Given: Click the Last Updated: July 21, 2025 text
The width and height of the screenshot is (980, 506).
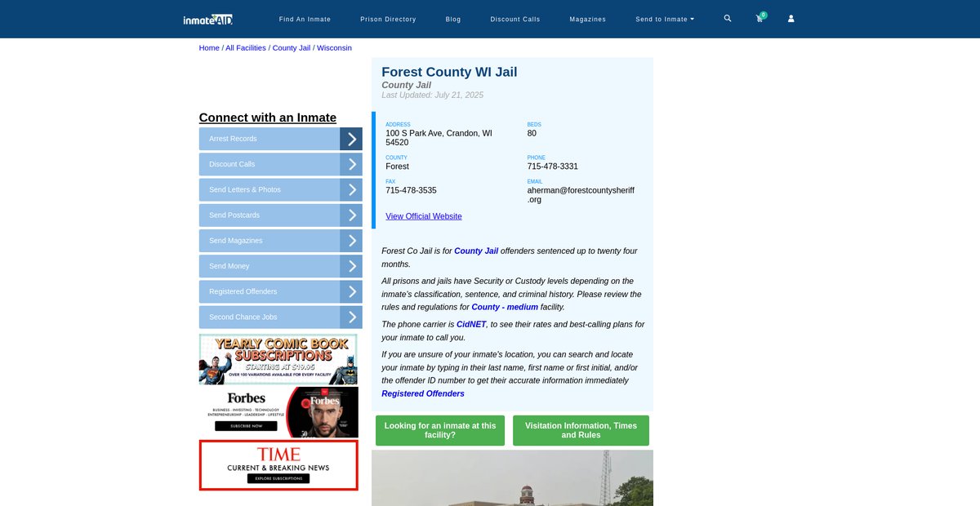Looking at the screenshot, I should 432,95.
